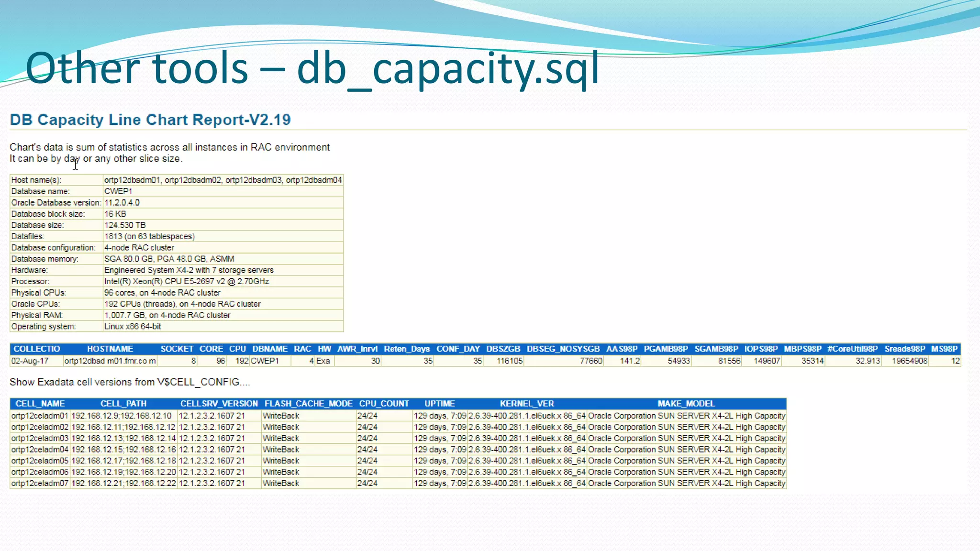Click the 'SOCKET' column header
Image resolution: width=980 pixels, height=551 pixels.
[177, 349]
